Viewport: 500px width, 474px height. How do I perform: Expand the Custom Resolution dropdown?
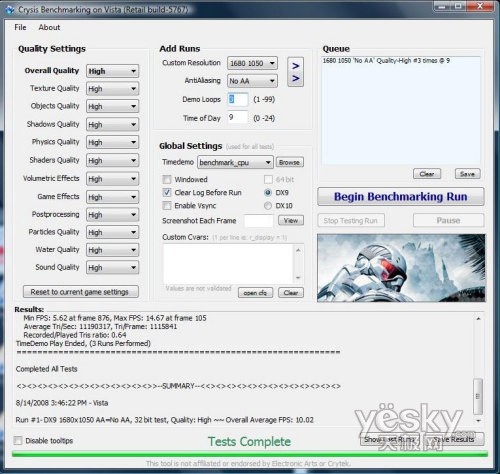coord(252,63)
